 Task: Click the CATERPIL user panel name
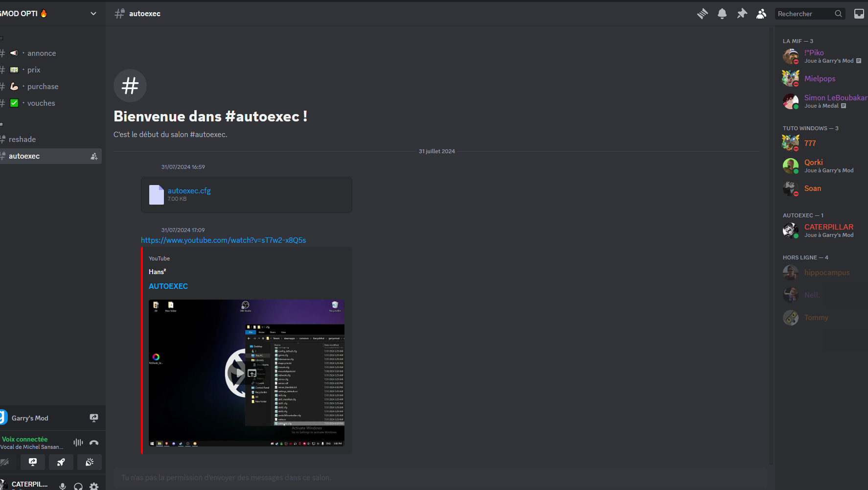click(30, 484)
